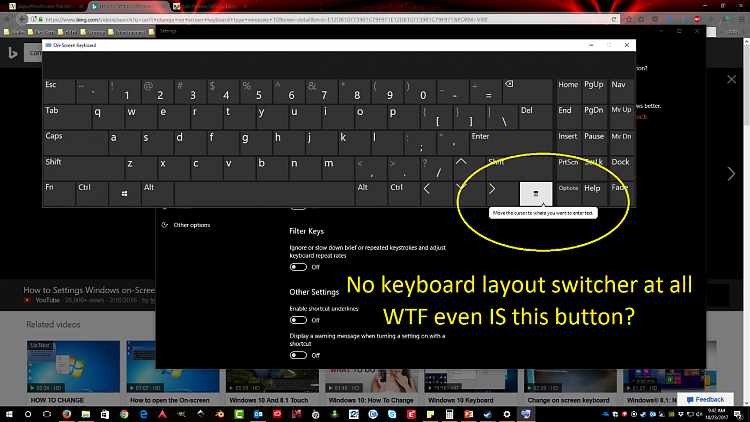Open Skype from the taskbar
This screenshot has height=422, width=750.
(392, 414)
